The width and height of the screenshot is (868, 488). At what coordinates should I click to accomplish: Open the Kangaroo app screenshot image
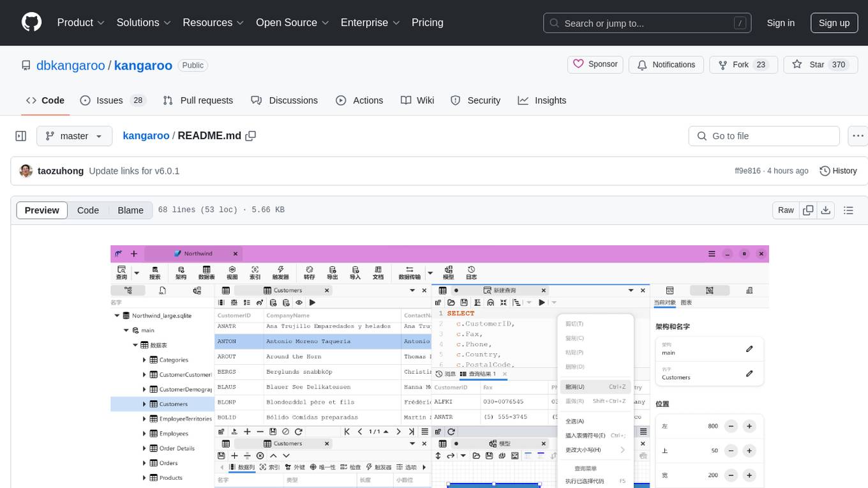[x=440, y=367]
